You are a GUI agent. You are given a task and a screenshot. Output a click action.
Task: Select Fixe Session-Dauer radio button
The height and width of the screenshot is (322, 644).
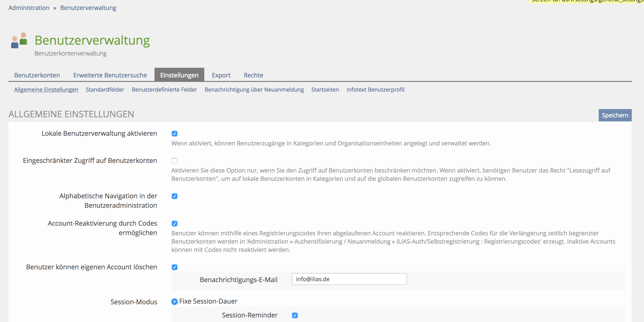175,302
